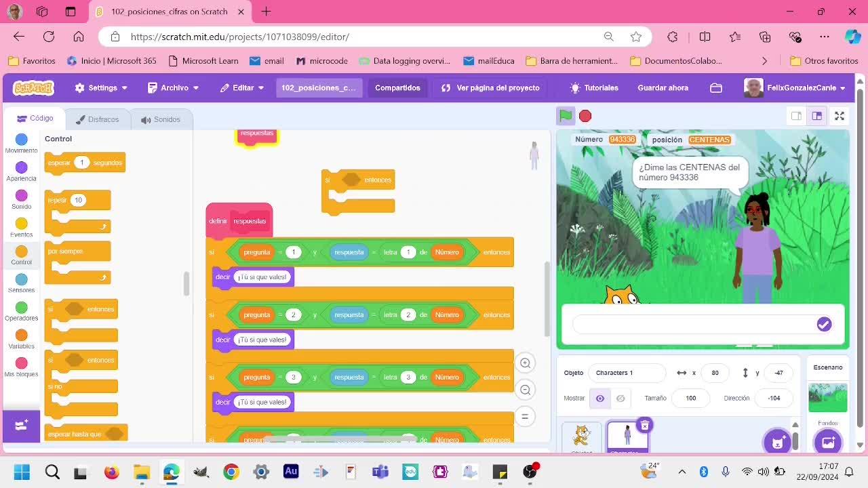Delete the Characters 1 sprite
The image size is (868, 488).
point(644,425)
